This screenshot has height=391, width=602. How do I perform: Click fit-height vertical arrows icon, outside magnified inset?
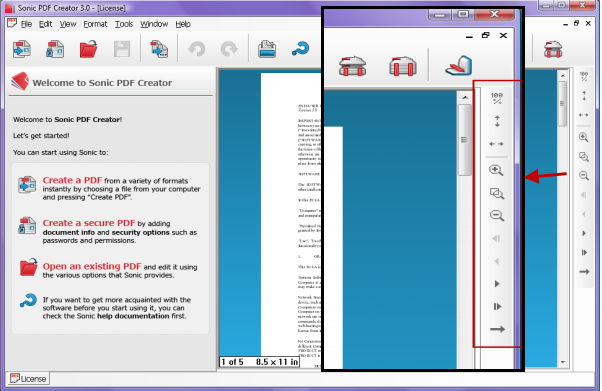(x=584, y=96)
